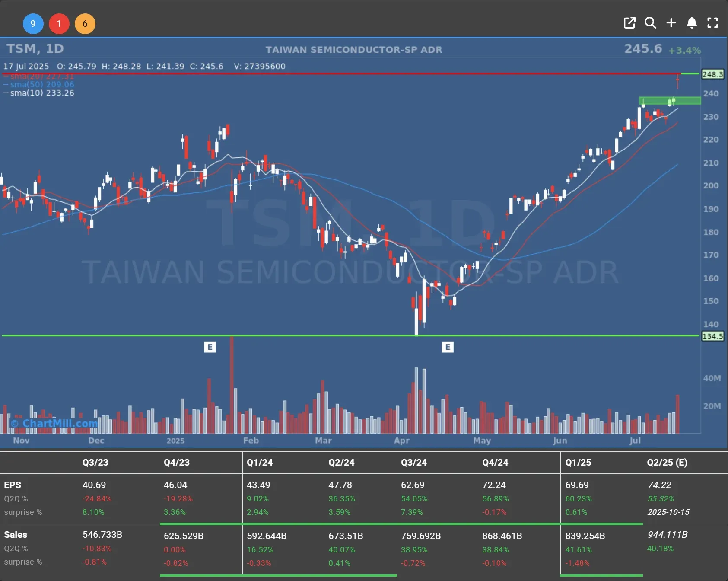The width and height of the screenshot is (728, 581).
Task: Click the Q3/23 column header
Action: pyautogui.click(x=95, y=463)
